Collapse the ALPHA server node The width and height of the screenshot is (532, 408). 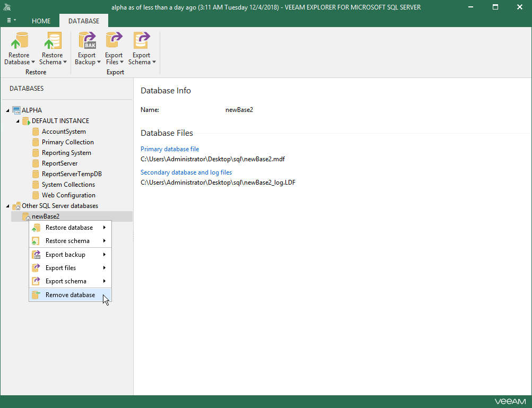[7, 110]
